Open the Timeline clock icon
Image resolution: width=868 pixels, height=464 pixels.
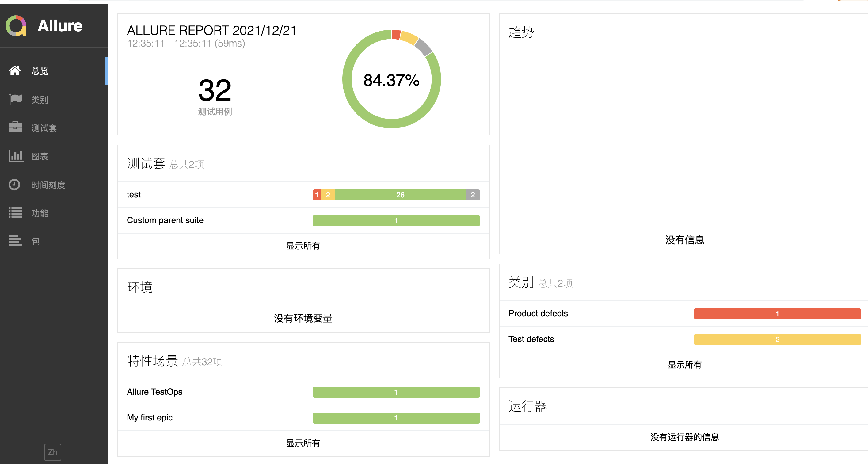[x=14, y=185]
